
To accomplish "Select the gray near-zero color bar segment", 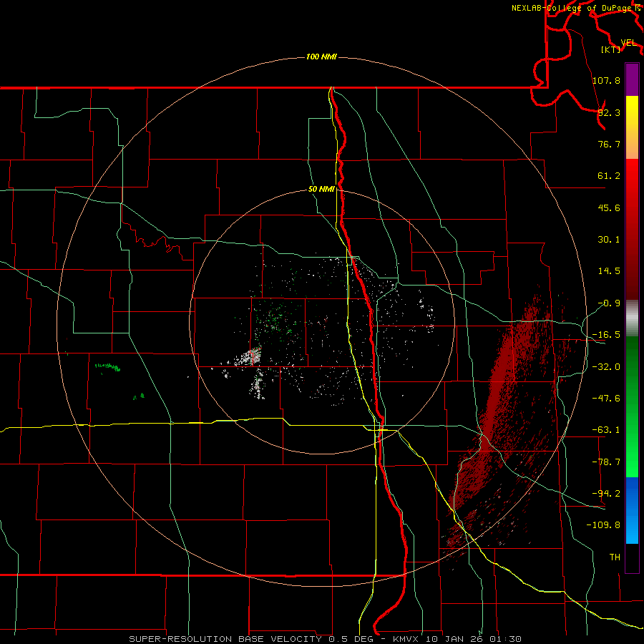I will point(632,318).
